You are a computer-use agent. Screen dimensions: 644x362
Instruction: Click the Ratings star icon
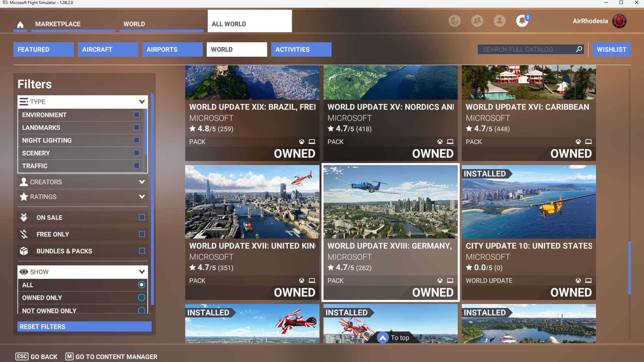point(23,197)
